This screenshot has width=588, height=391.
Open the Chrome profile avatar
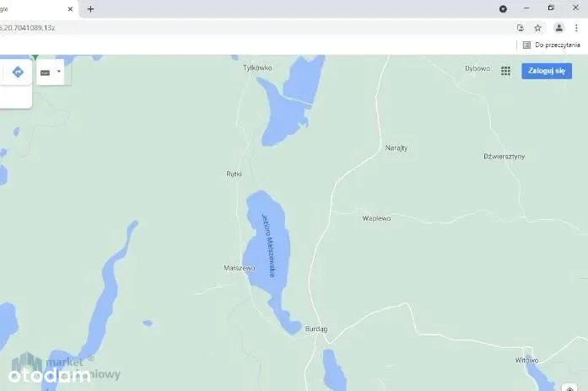558,28
